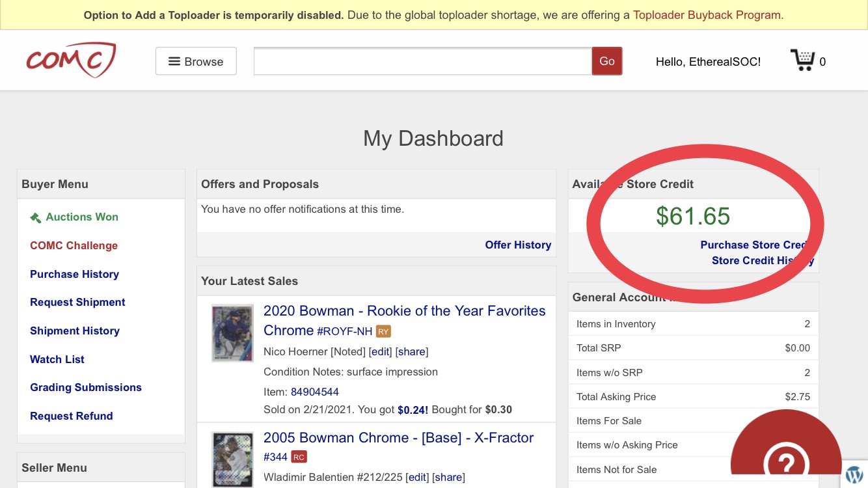Image resolution: width=868 pixels, height=488 pixels.
Task: View Shipment History
Action: coord(75,331)
